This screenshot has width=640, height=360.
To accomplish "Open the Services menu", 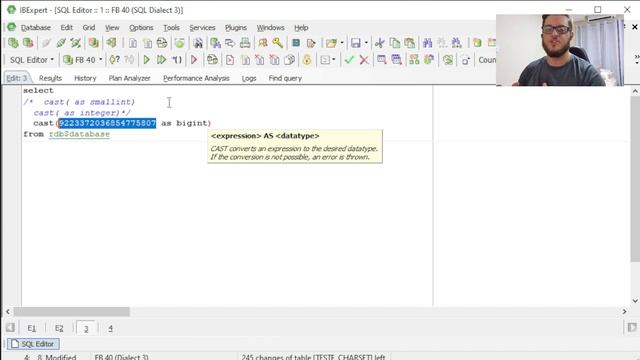I will (x=202, y=28).
